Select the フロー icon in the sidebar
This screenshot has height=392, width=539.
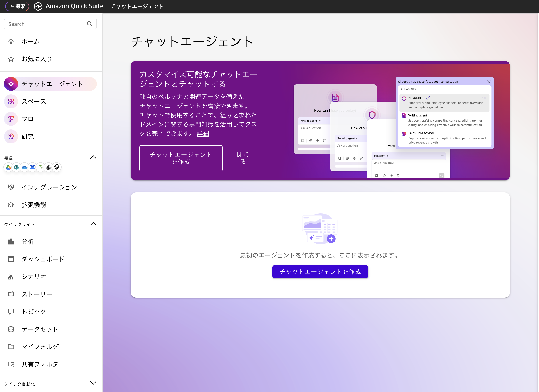pyautogui.click(x=11, y=119)
